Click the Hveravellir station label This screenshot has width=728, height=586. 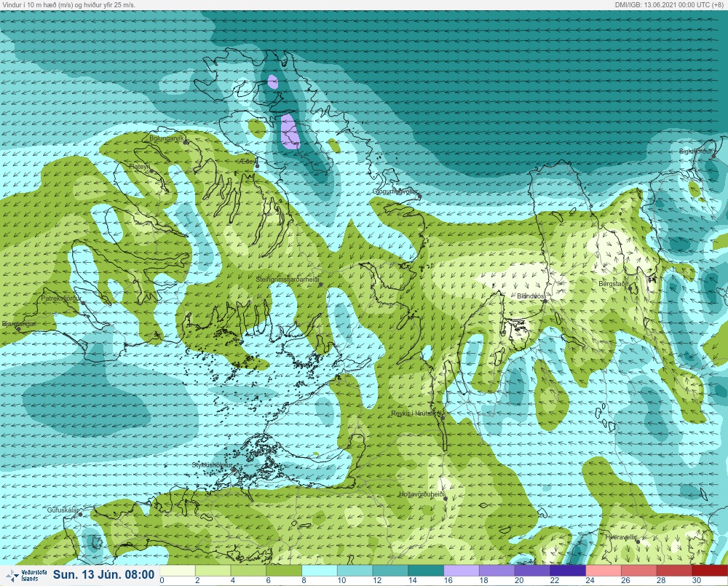tap(621, 537)
